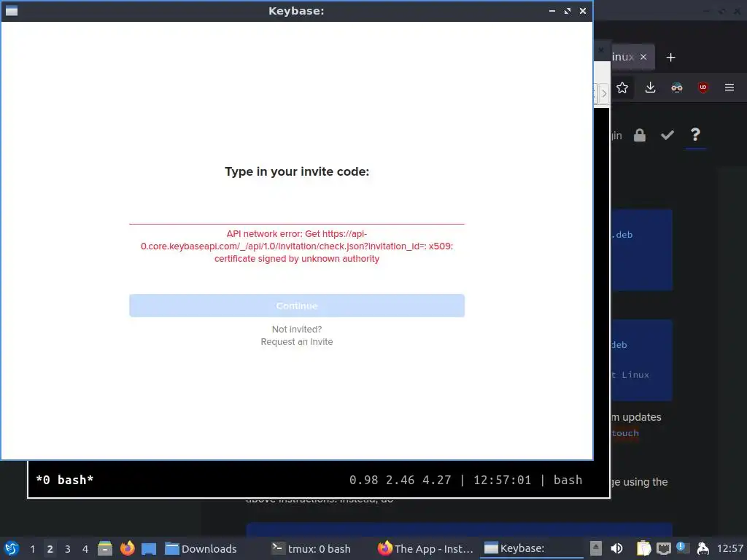
Task: Click the chevron arrow beside the Firefox toolbar
Action: (x=603, y=93)
